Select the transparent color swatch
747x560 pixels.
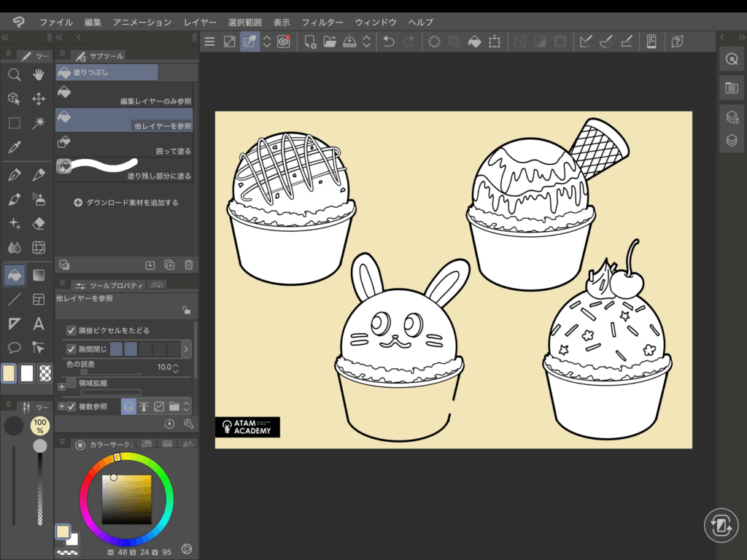[44, 373]
